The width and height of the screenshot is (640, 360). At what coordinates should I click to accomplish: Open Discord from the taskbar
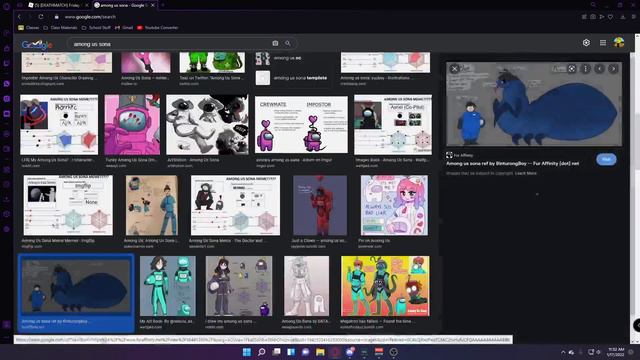click(350, 352)
